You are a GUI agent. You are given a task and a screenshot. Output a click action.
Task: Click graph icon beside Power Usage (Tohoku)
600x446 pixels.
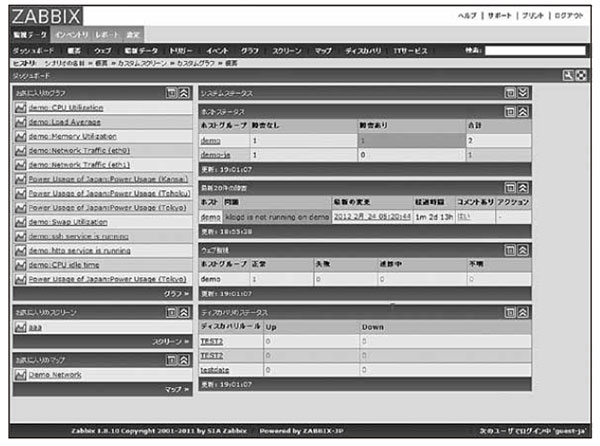tap(20, 194)
